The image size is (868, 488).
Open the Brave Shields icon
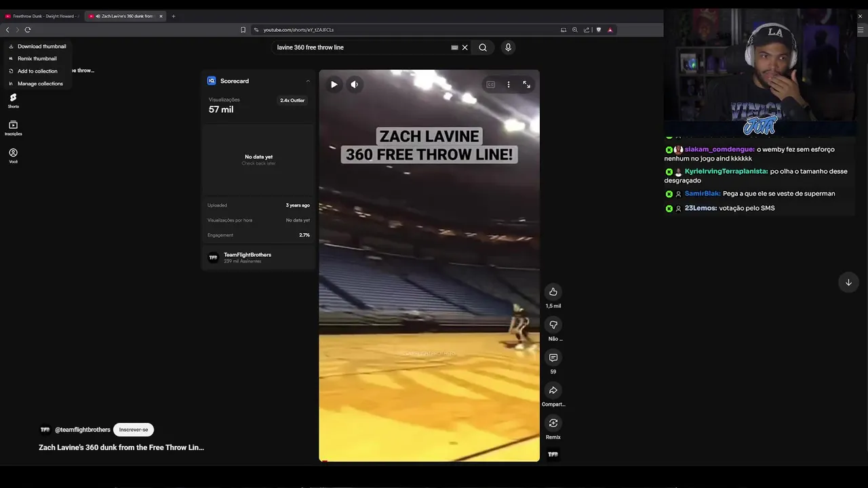point(599,30)
